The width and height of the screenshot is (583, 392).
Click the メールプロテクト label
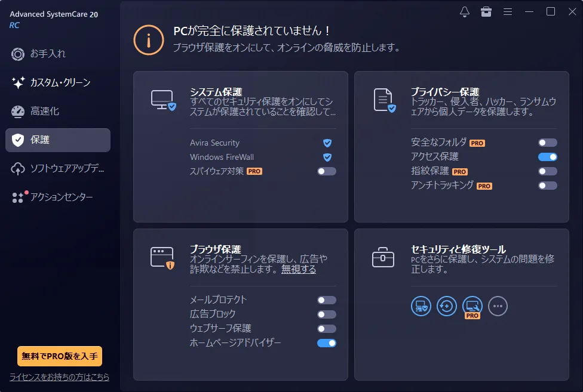[x=219, y=300]
